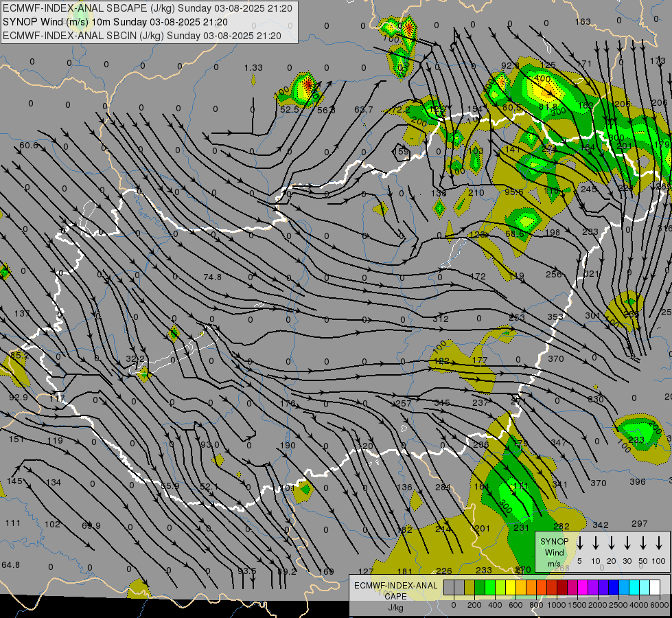Click the 1000 tick label in legend
Image resolution: width=672 pixels, height=618 pixels.
coord(556,605)
